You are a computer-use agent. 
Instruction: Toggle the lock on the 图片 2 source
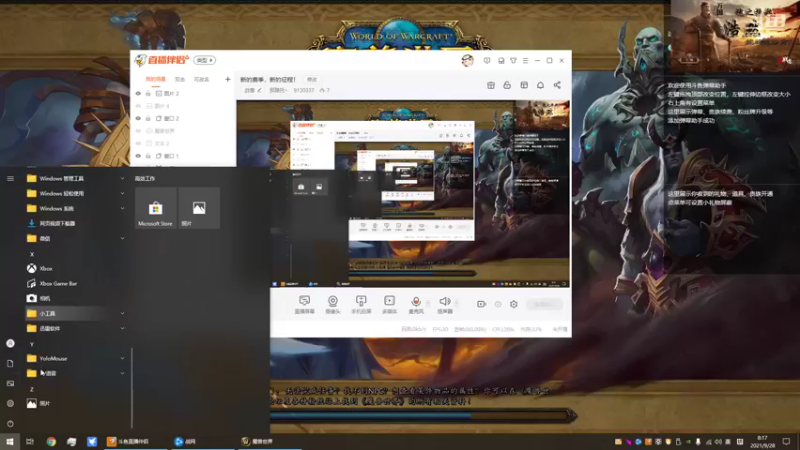click(x=148, y=93)
